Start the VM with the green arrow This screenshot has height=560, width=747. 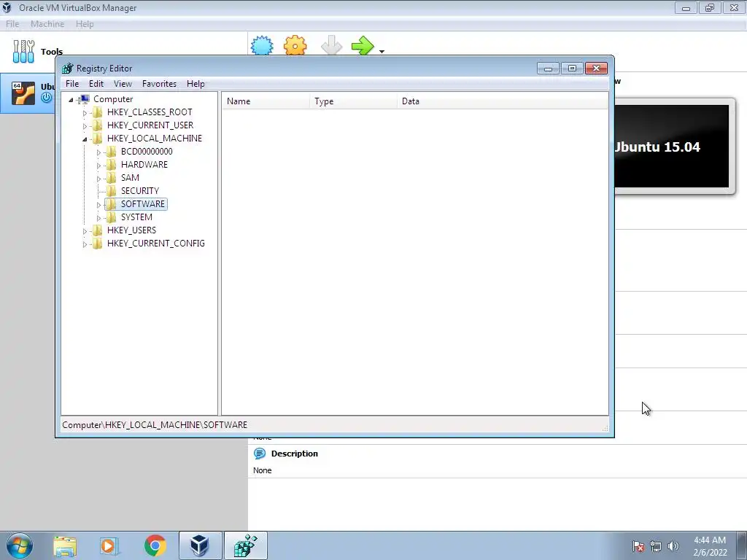click(363, 46)
